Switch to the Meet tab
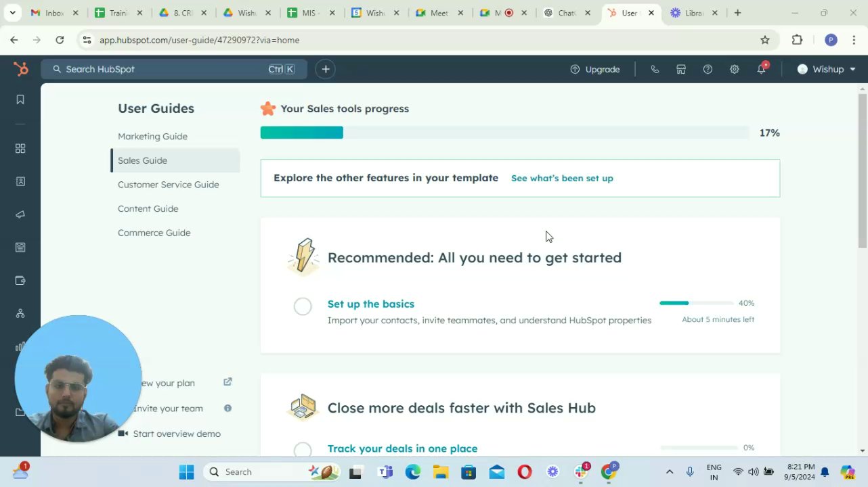Screen dimensions: 868x487 point(439,13)
